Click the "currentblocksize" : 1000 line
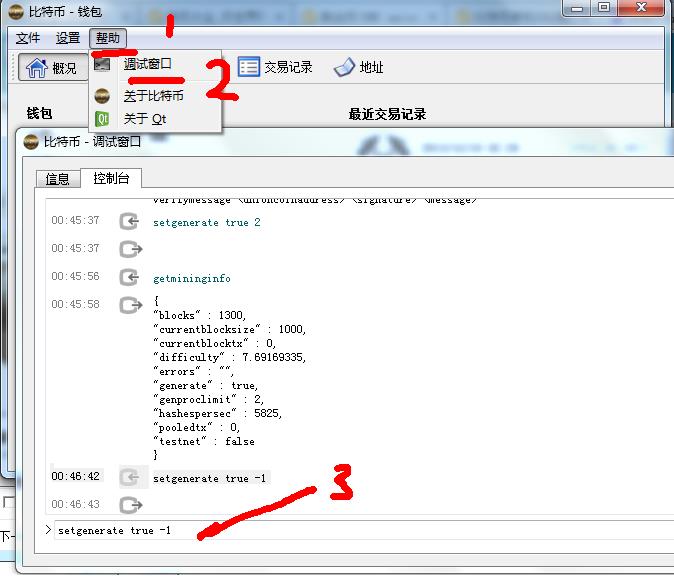The height and width of the screenshot is (578, 674). 230,329
